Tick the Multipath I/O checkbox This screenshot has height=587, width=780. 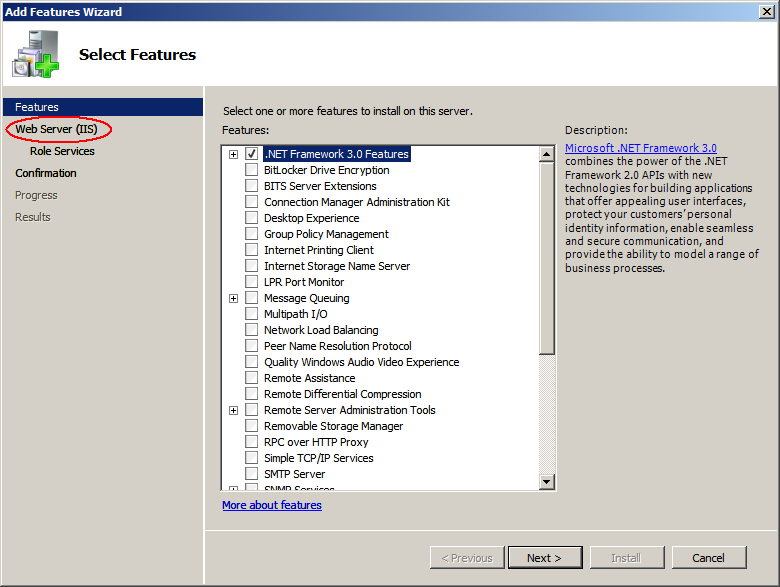[x=252, y=314]
